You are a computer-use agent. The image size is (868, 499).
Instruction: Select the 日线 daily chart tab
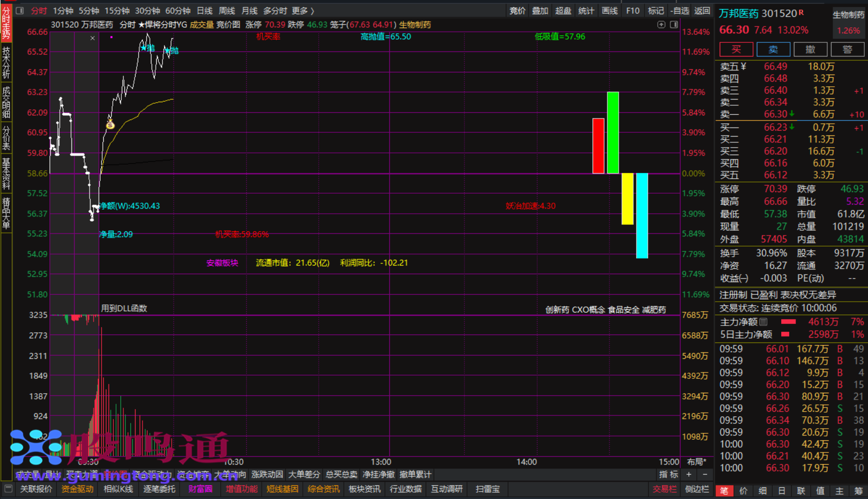tap(204, 11)
